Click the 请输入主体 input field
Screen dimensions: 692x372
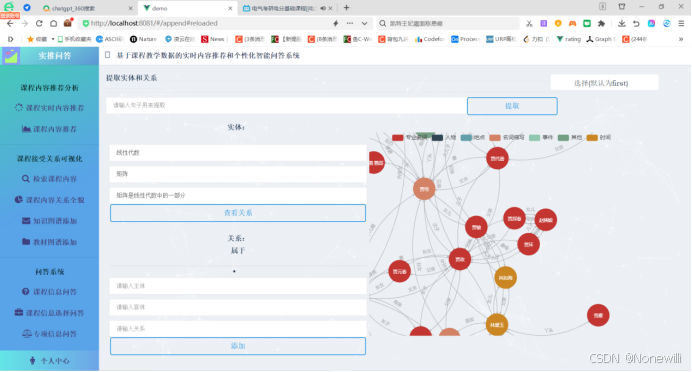pyautogui.click(x=238, y=286)
